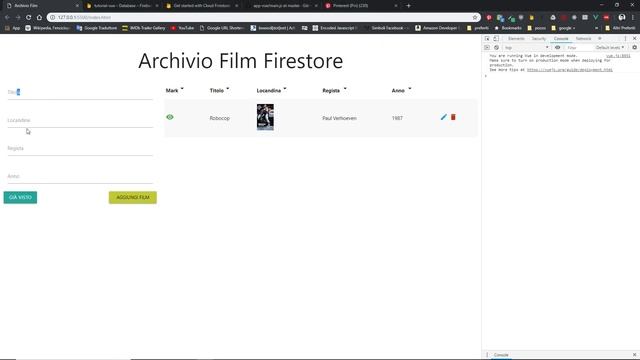This screenshot has height=360, width=640.
Task: Select Paul Verhoeven director cell
Action: 339,118
